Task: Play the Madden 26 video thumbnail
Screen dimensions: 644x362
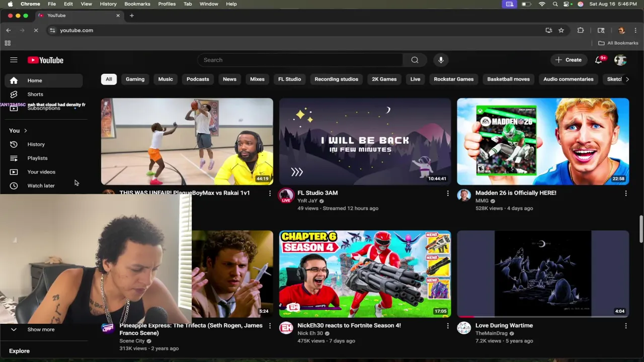Action: (543, 141)
